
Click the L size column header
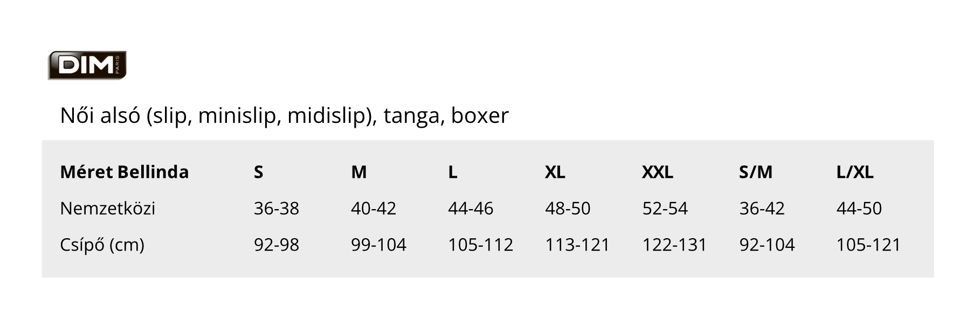(453, 172)
